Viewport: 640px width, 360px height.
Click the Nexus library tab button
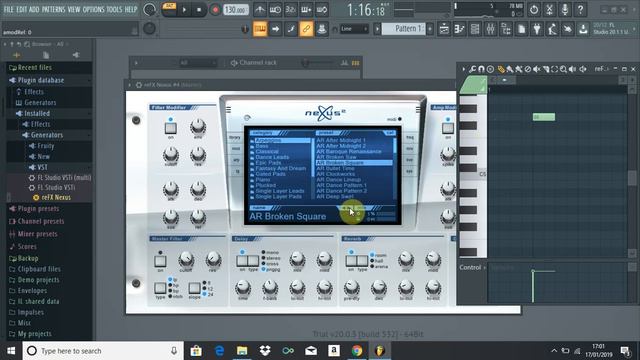(x=235, y=138)
